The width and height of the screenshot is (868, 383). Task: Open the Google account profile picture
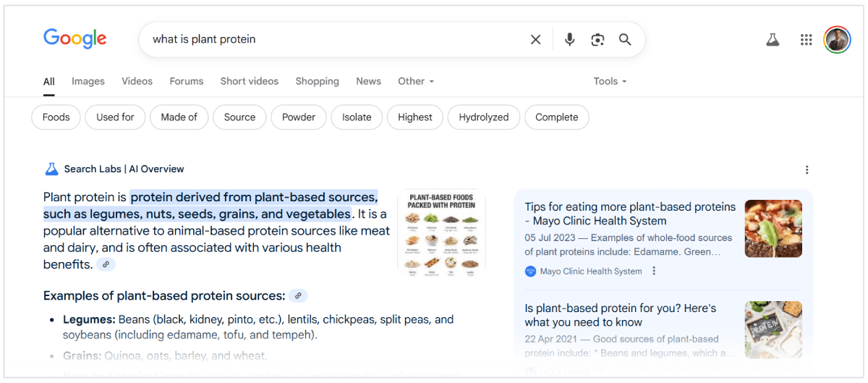tap(838, 40)
